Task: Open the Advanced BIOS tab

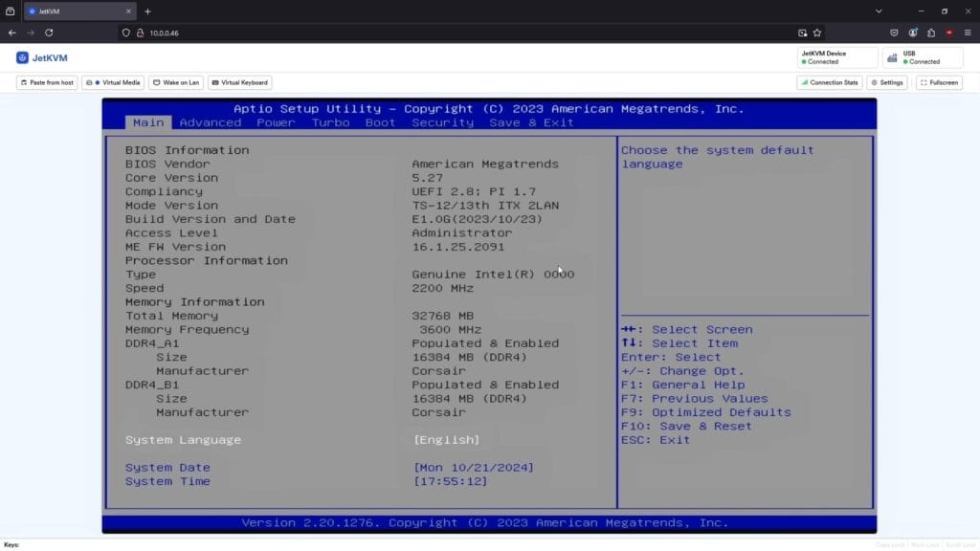Action: [210, 122]
